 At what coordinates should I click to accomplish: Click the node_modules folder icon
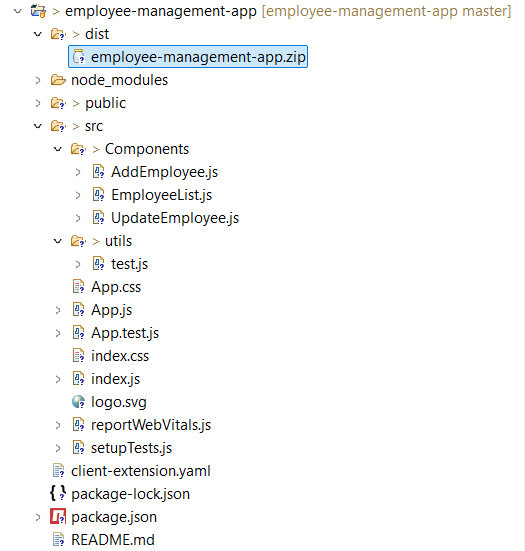[x=58, y=80]
